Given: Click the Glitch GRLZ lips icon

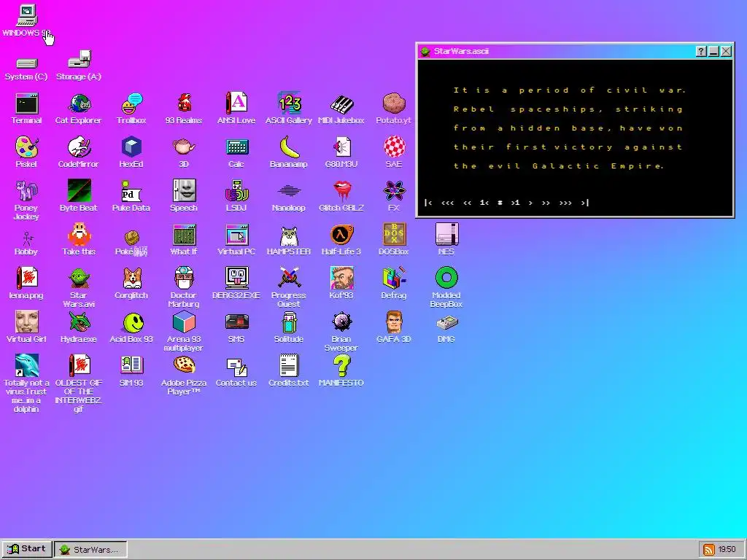Looking at the screenshot, I should click(x=341, y=196).
